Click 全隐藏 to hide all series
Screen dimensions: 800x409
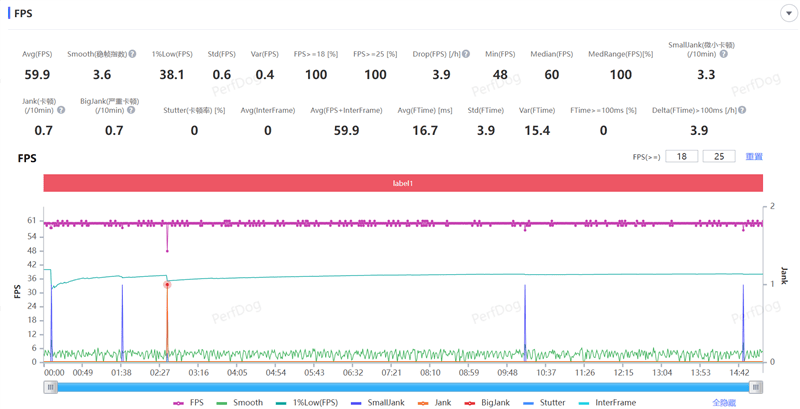pos(723,402)
